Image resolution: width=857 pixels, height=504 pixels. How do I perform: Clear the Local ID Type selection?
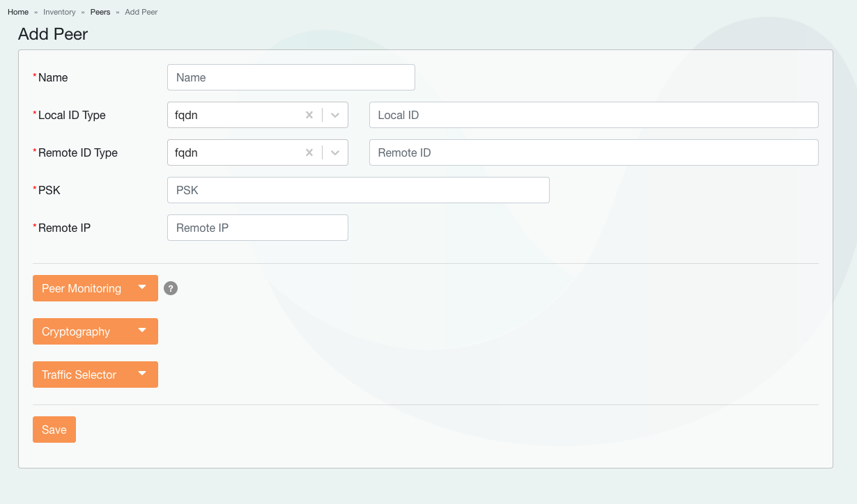pos(309,115)
